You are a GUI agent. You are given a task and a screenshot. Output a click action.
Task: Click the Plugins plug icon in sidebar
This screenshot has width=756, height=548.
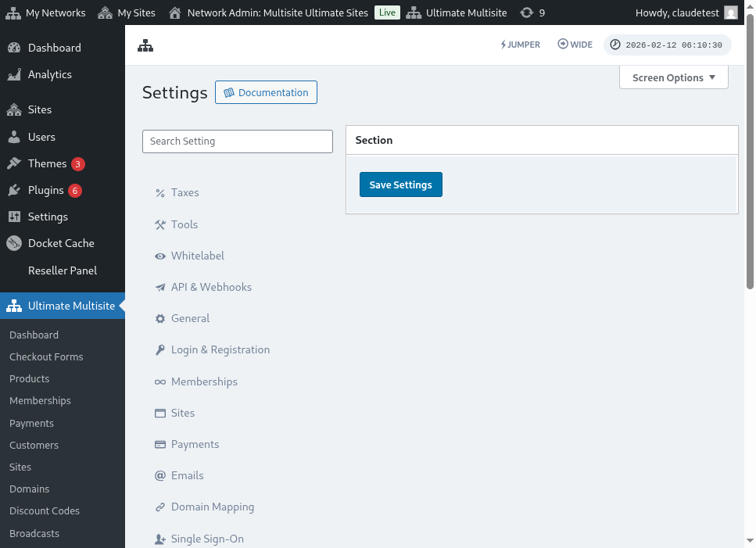tap(14, 190)
